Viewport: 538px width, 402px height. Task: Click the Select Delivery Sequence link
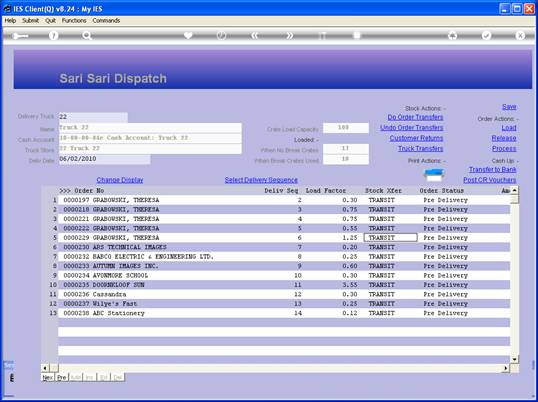[x=261, y=180]
